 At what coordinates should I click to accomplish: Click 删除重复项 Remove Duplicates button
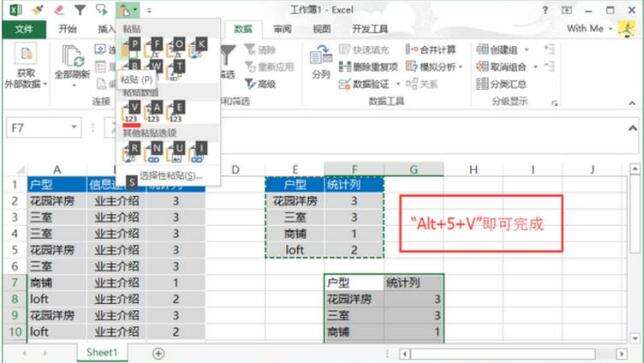pos(368,67)
